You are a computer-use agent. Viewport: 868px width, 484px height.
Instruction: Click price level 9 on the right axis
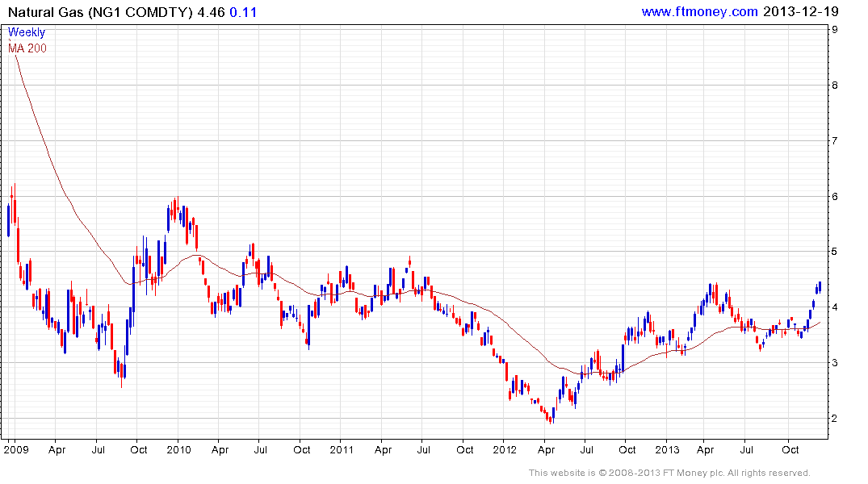click(x=834, y=30)
